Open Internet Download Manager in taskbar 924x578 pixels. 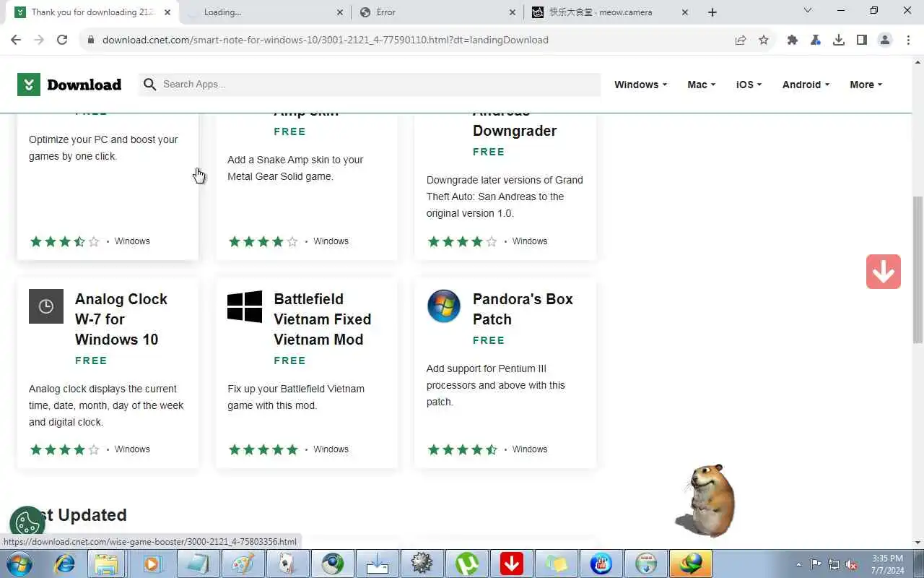[x=691, y=564]
